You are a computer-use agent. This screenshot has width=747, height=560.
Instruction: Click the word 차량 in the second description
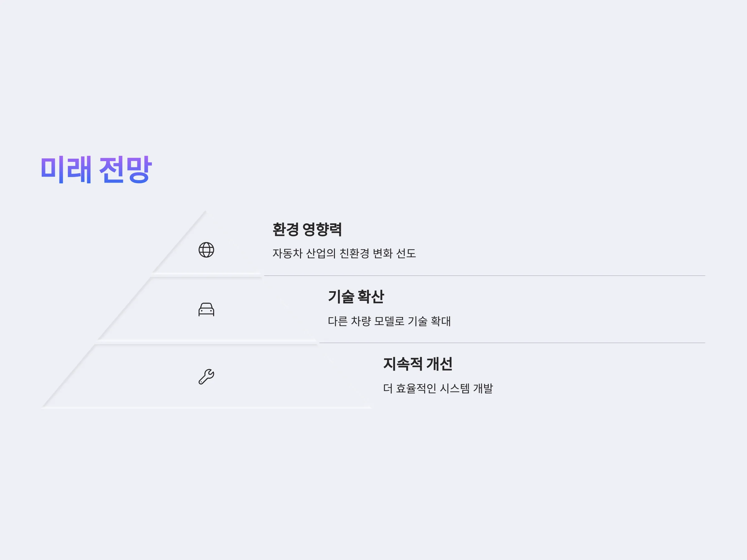tap(361, 321)
